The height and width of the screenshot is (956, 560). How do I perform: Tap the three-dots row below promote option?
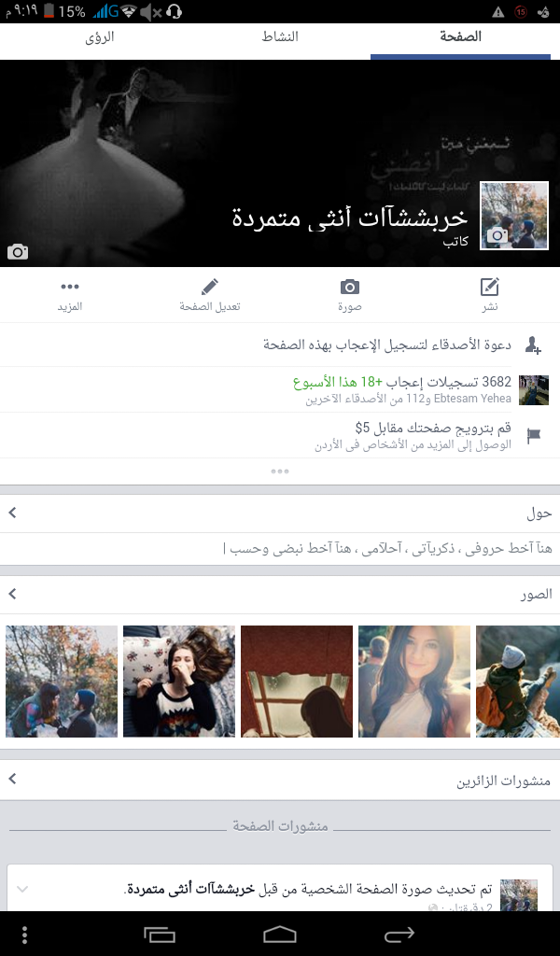pos(279,471)
